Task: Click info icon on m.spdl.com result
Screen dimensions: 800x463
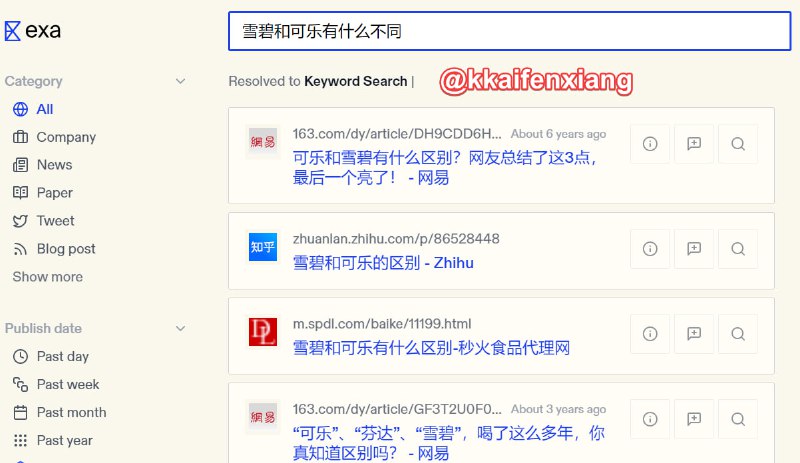Action: click(650, 333)
